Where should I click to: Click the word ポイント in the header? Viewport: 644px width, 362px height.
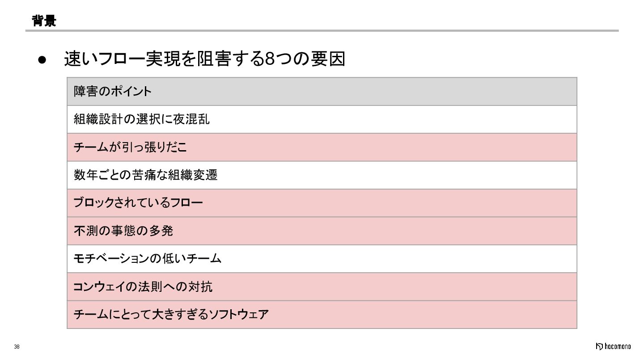point(131,92)
